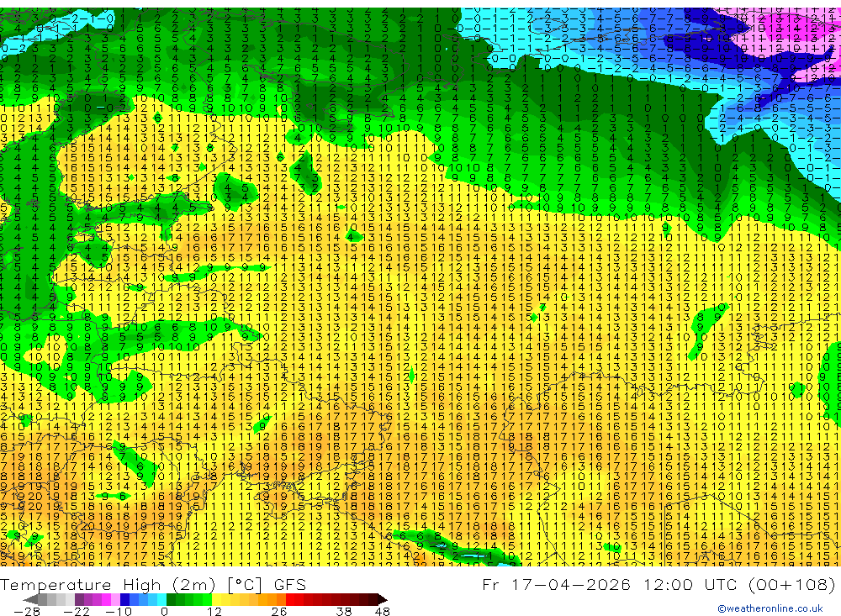Click the '12' legend label

click(x=214, y=611)
